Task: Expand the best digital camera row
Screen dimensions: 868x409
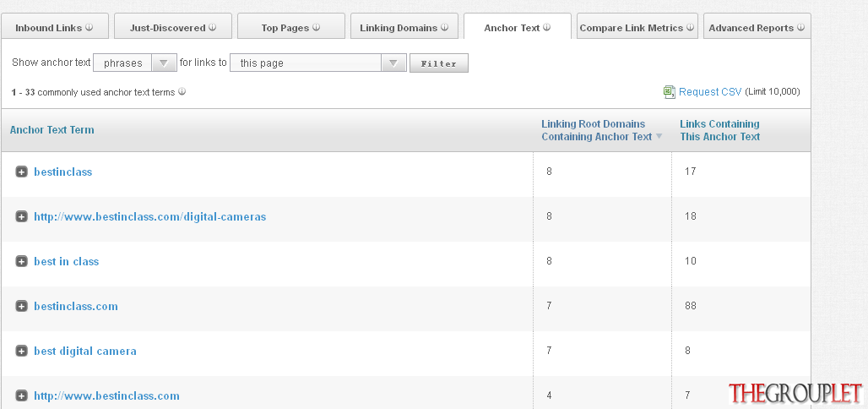Action: 21,351
